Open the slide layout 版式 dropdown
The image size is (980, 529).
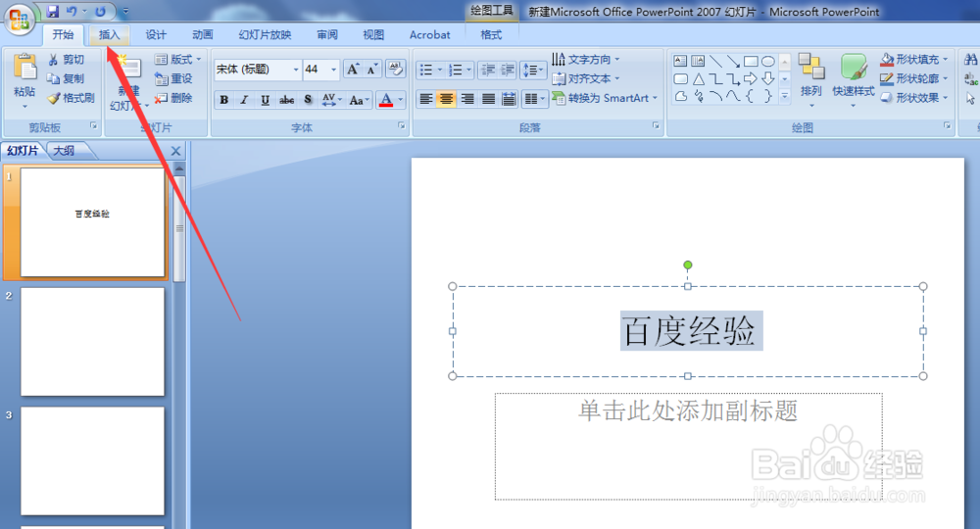click(178, 60)
